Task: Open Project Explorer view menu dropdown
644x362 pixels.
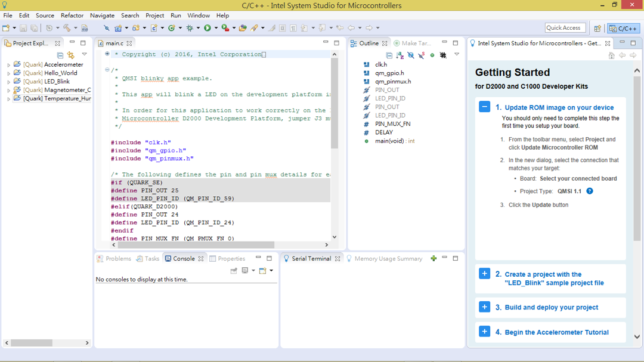Action: tap(84, 54)
